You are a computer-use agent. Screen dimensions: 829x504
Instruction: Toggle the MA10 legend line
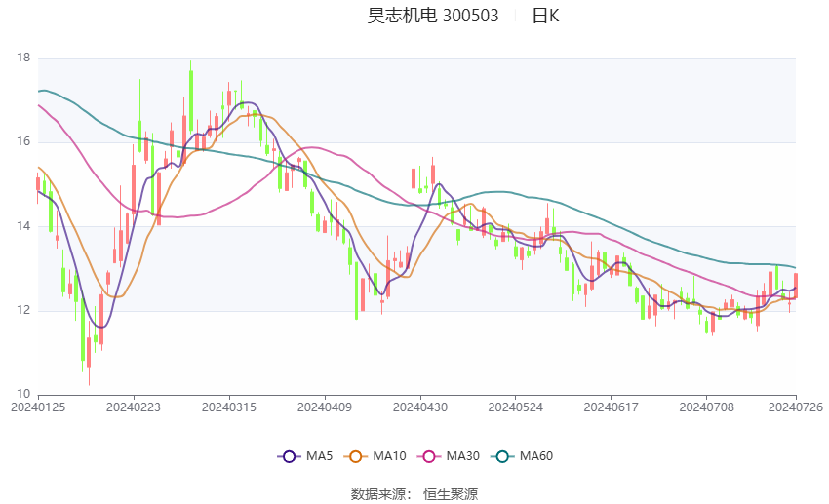tap(375, 456)
